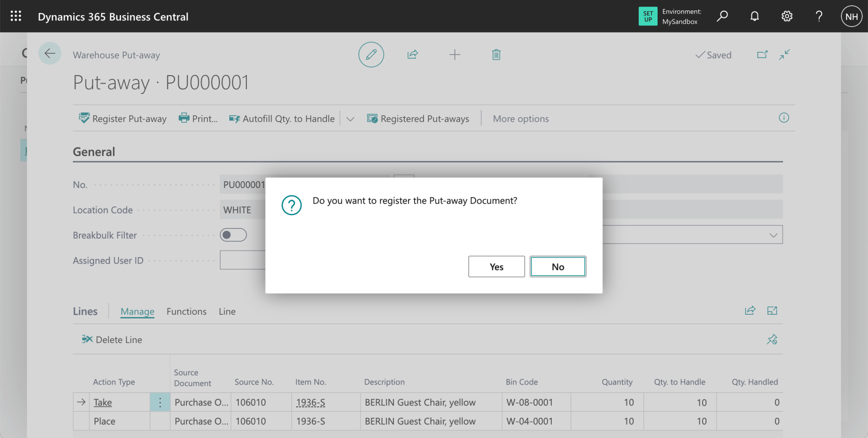This screenshot has width=868, height=438.
Task: Click bin code W-08-0001
Action: (536, 402)
